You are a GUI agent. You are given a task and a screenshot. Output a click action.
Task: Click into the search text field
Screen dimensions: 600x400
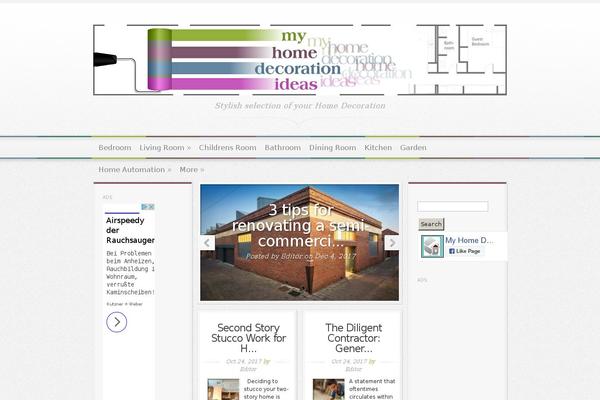click(x=453, y=207)
